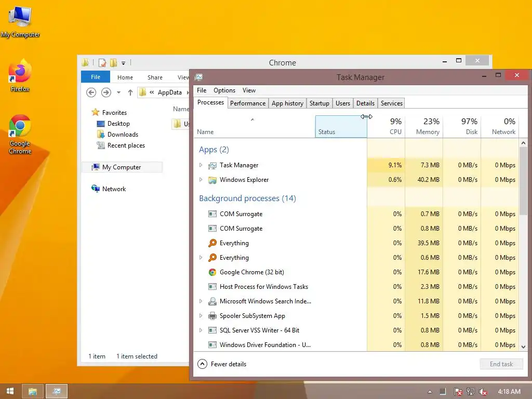This screenshot has height=399, width=532.
Task: Click the Action Center flag tray icon
Action: pyautogui.click(x=458, y=392)
